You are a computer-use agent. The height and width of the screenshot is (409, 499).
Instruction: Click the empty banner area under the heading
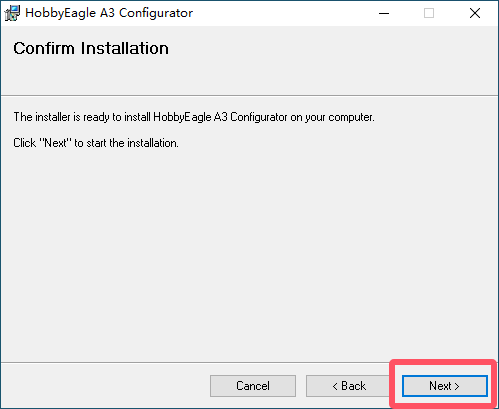pyautogui.click(x=249, y=77)
